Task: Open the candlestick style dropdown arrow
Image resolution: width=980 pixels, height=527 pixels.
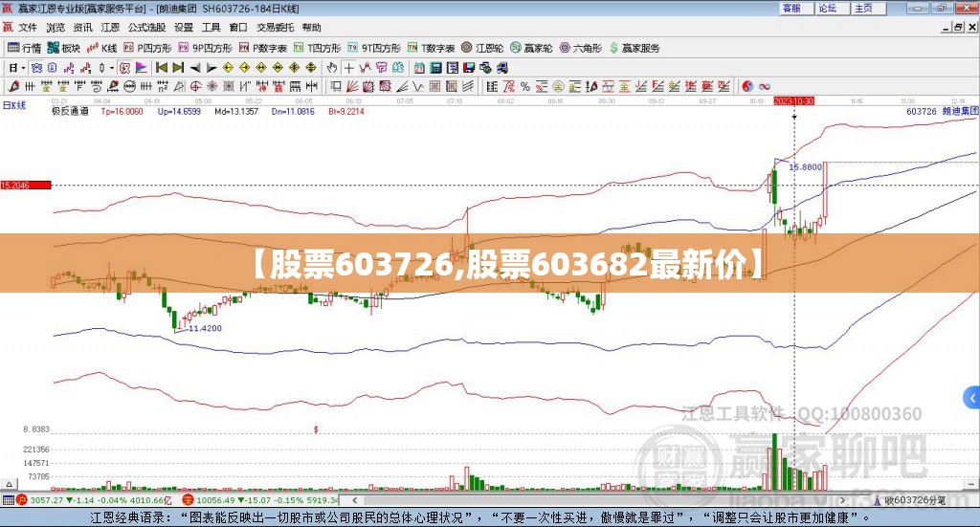Action: (112, 68)
